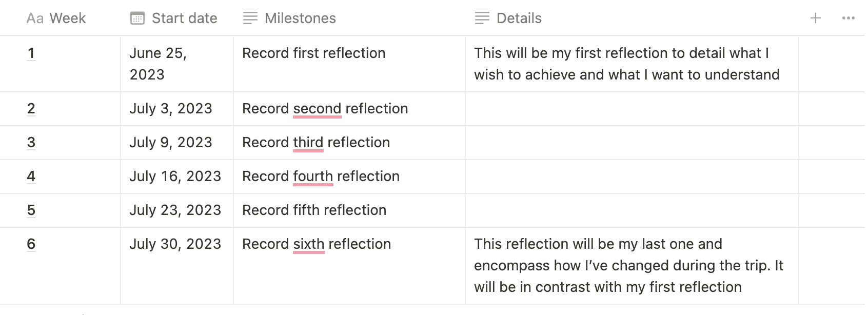Click the calendar icon beside Start date
This screenshot has height=315, width=868.
(x=137, y=18)
